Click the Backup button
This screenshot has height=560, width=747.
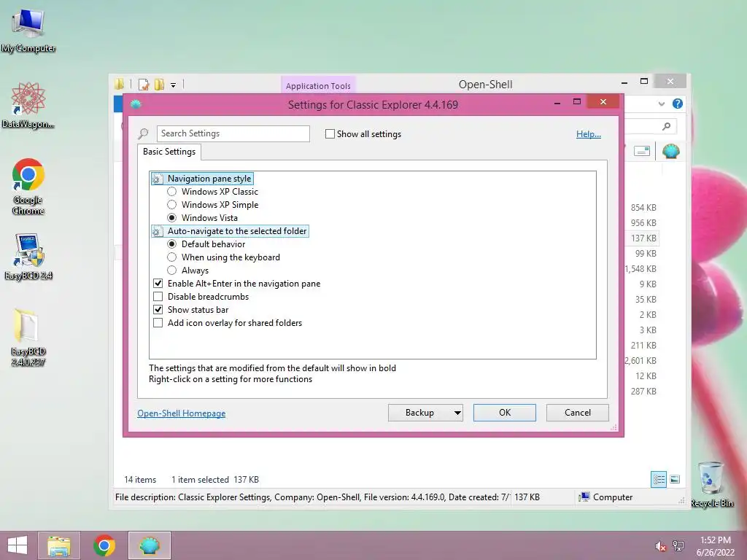[x=419, y=413]
